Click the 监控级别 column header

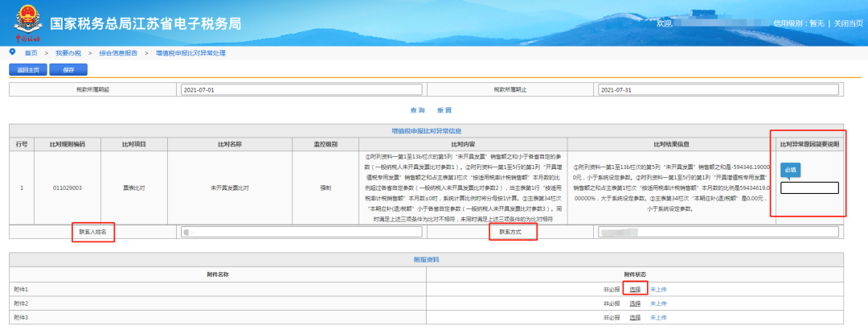pyautogui.click(x=325, y=144)
